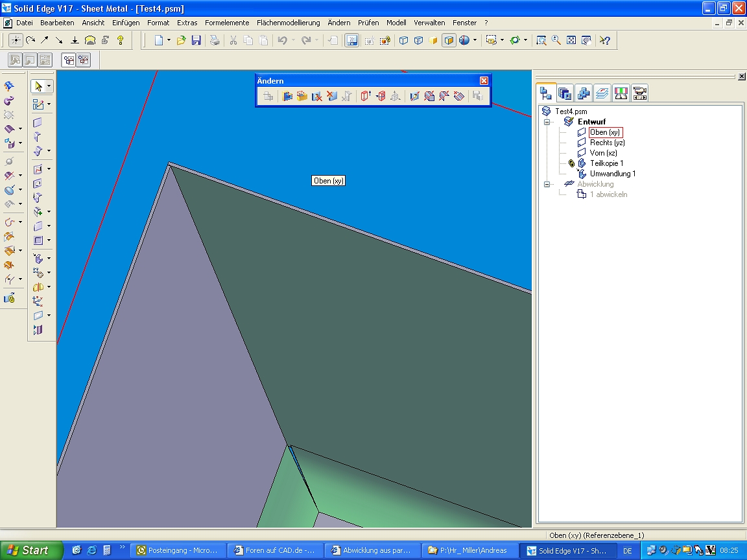The image size is (747, 560).
Task: Click the first folder icon in Ändern toolbar
Action: pyautogui.click(x=287, y=96)
